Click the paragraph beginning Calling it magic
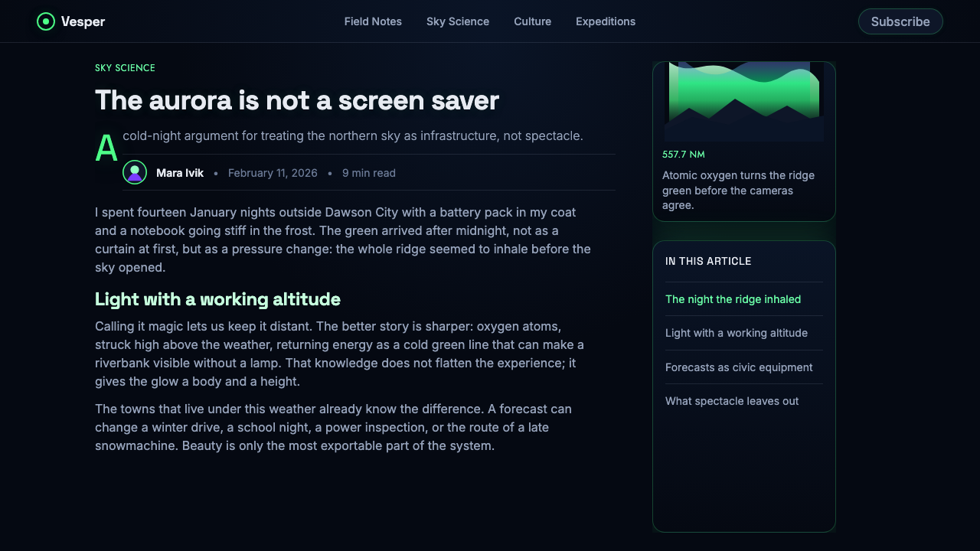980x551 pixels. [x=340, y=354]
